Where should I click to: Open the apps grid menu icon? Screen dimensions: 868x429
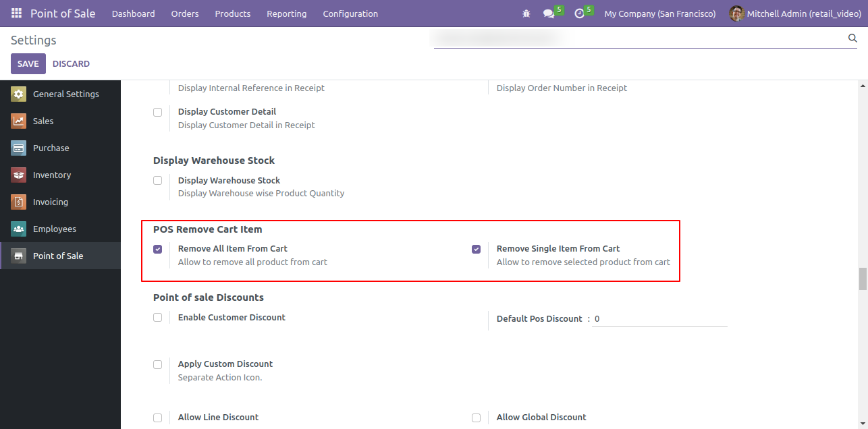[16, 13]
